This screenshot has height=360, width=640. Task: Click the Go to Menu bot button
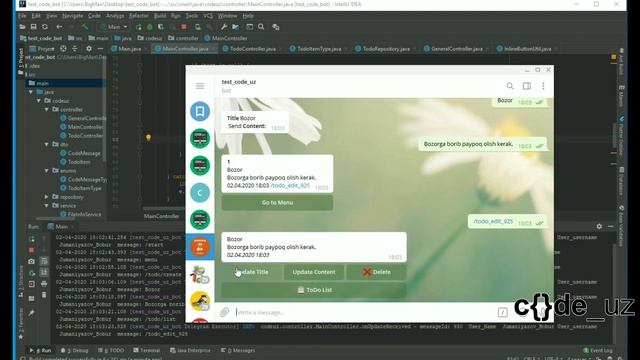coord(277,202)
